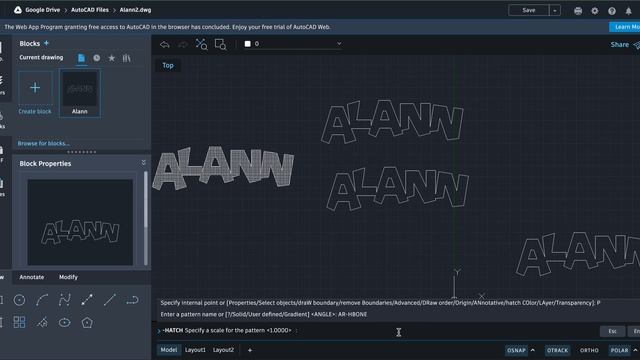This screenshot has height=360, width=640.
Task: Open the help question mark icon
Action: point(611,11)
